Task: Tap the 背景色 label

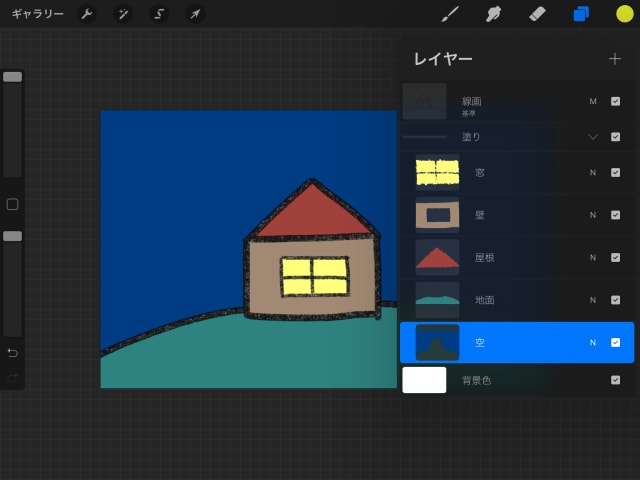Action: [476, 380]
